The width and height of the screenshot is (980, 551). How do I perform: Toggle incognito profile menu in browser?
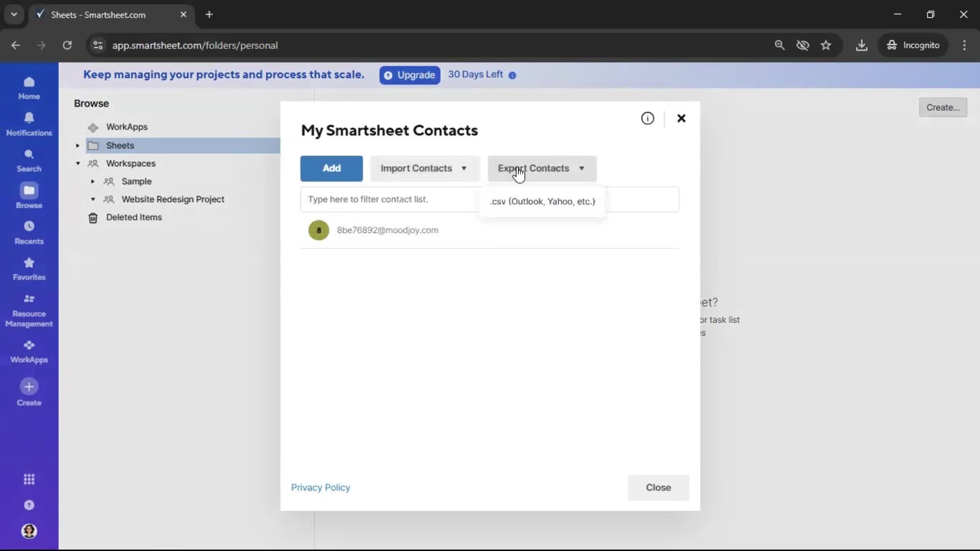tap(913, 45)
